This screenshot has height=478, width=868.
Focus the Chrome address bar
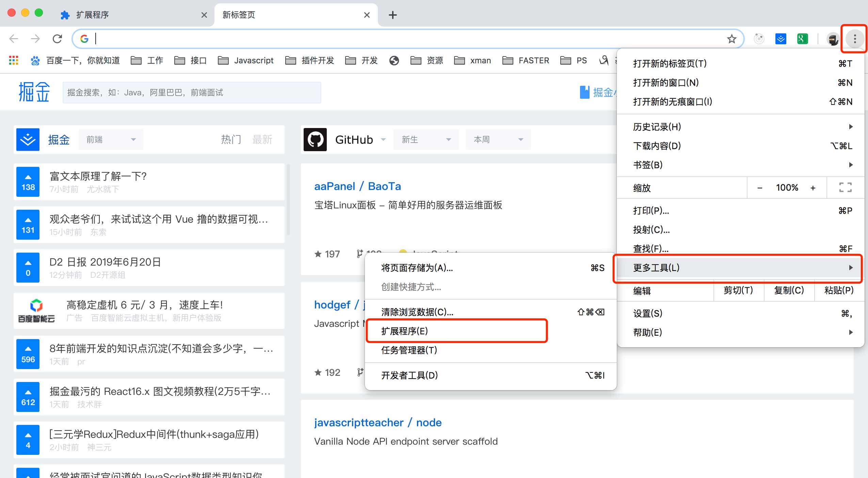click(408, 39)
